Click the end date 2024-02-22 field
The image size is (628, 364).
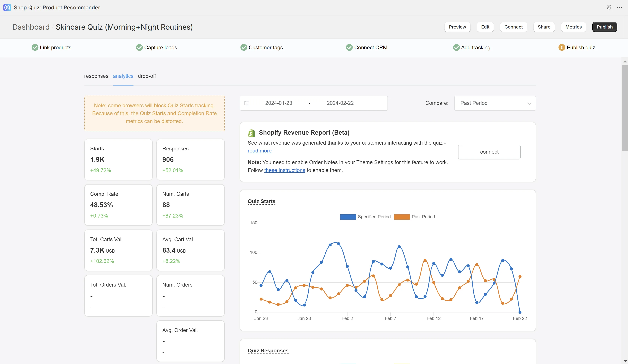point(340,103)
